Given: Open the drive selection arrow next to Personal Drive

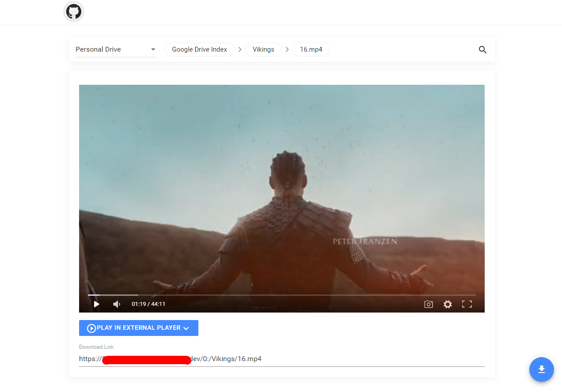Looking at the screenshot, I should (x=153, y=49).
